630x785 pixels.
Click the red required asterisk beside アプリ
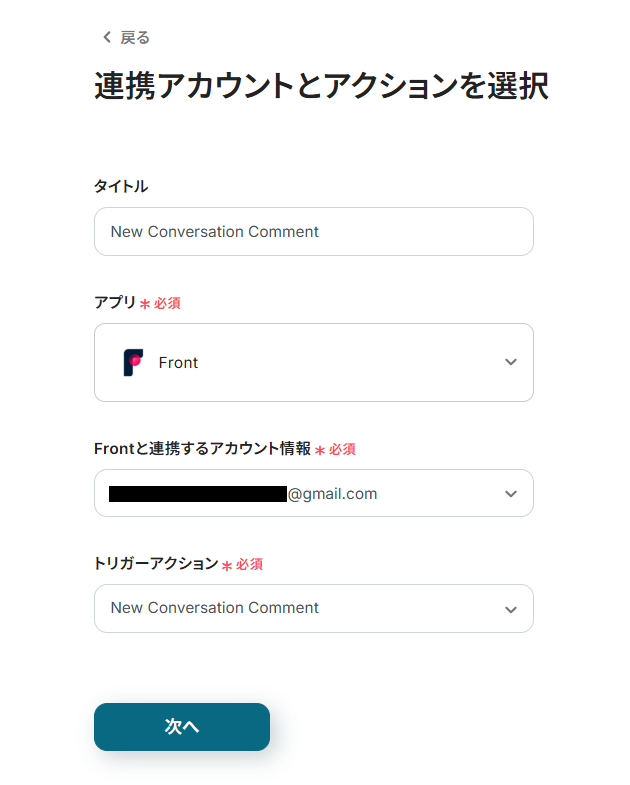pyautogui.click(x=145, y=304)
